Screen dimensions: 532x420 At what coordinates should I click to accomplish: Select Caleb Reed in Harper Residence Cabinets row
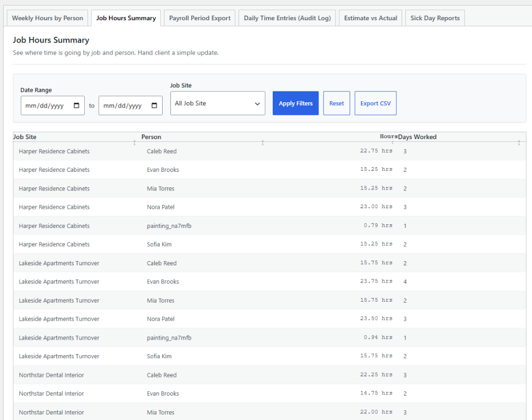point(162,151)
